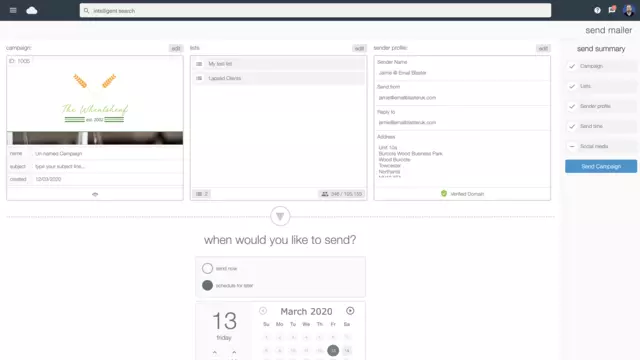Click edit next to campaign section
This screenshot has width=640, height=360.
click(176, 48)
